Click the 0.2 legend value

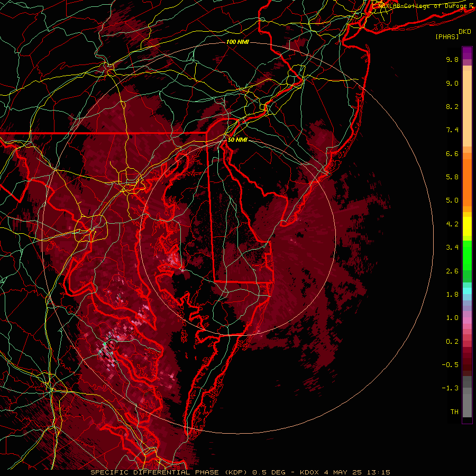click(452, 342)
